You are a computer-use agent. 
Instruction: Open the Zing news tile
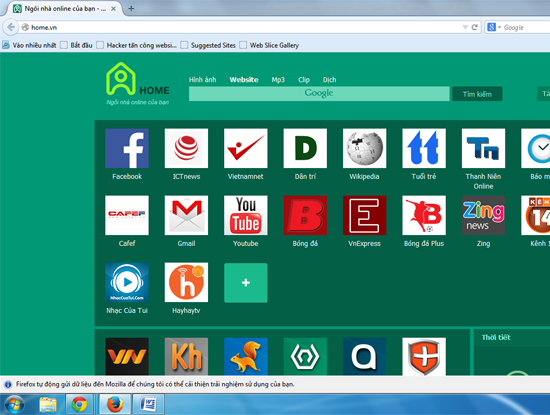tap(483, 215)
